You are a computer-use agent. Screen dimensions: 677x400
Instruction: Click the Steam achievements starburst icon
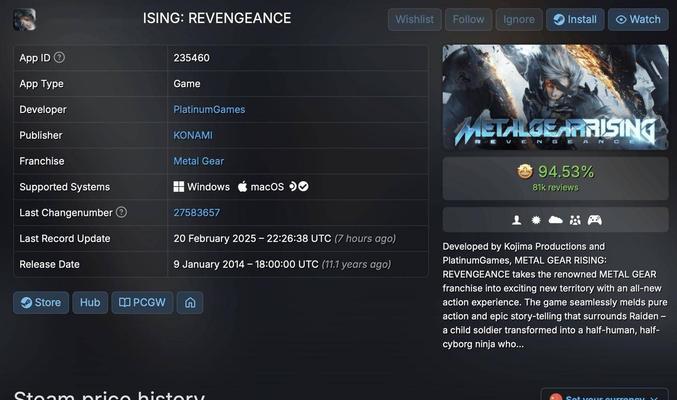click(x=536, y=220)
